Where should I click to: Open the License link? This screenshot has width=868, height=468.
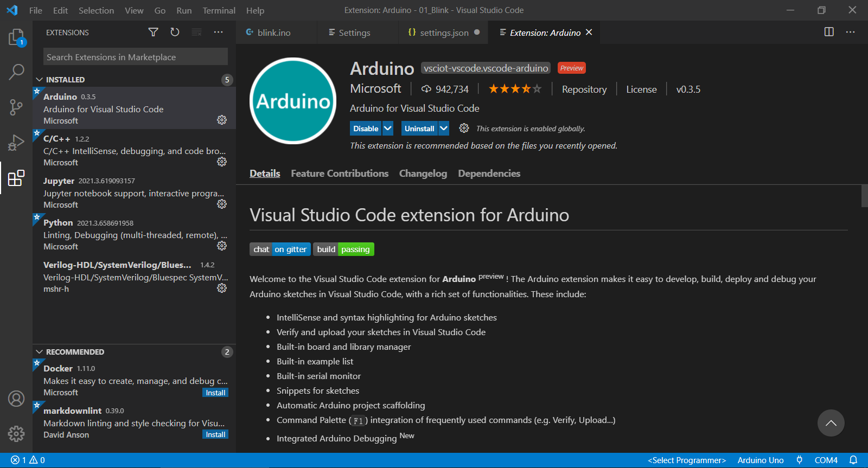click(x=641, y=89)
